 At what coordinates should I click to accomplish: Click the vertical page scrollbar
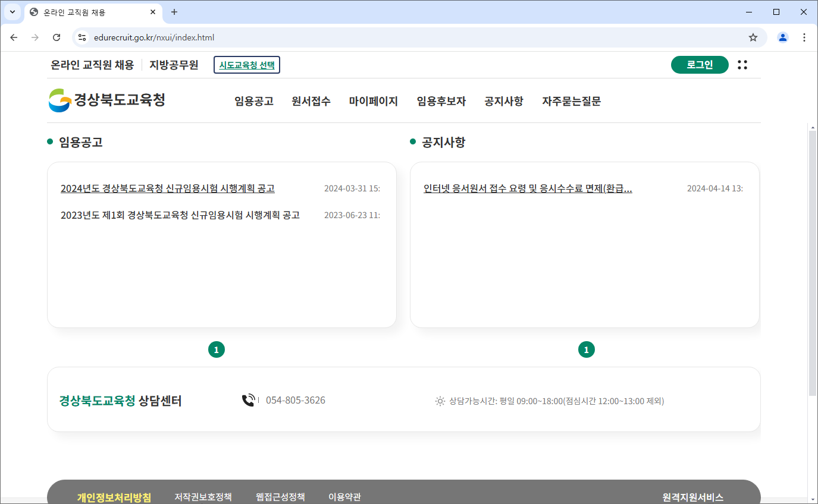(813, 263)
